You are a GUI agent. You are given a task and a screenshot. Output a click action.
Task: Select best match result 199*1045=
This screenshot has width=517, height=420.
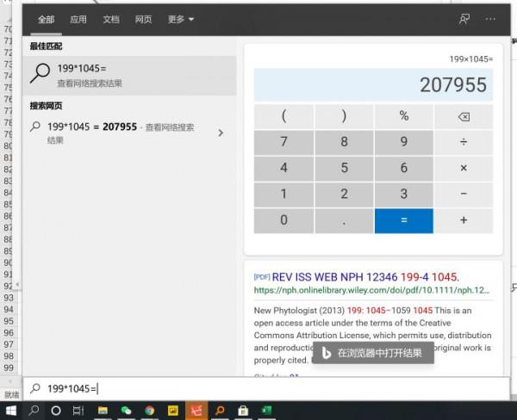[x=129, y=76]
